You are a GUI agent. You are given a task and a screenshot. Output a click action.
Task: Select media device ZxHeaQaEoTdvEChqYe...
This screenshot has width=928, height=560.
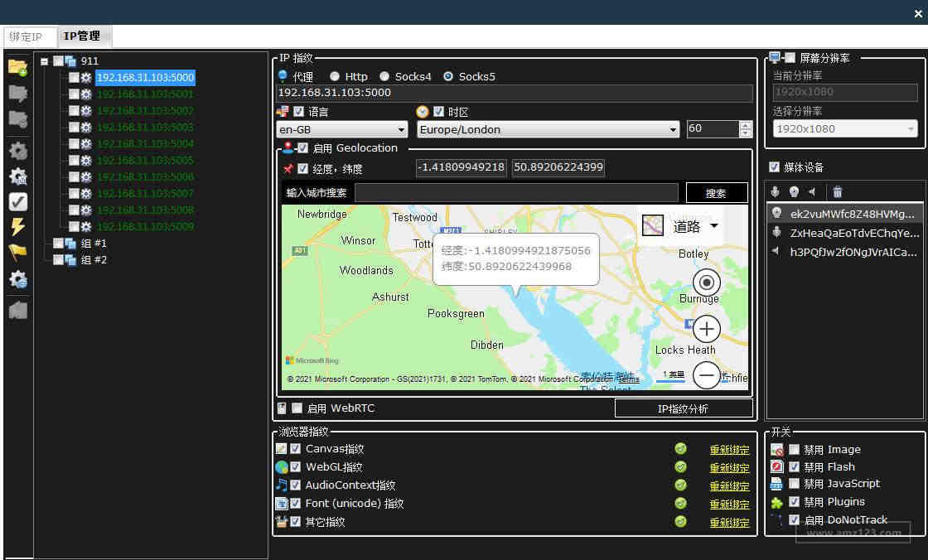click(845, 234)
